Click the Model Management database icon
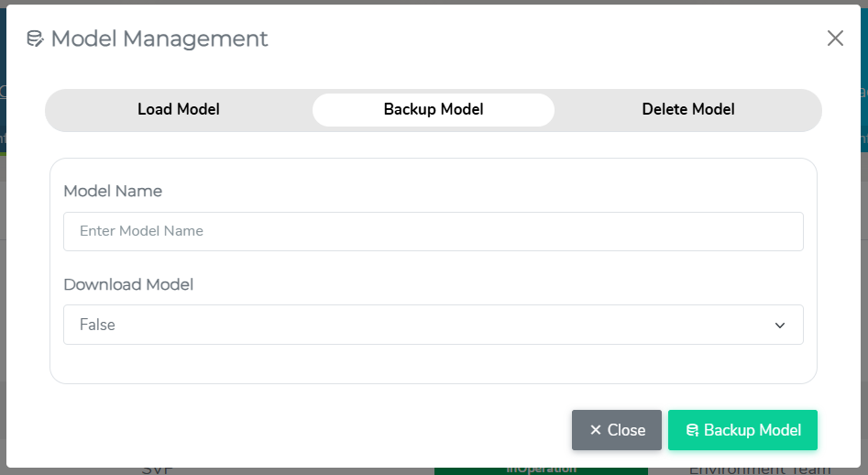The height and width of the screenshot is (475, 868). [36, 39]
